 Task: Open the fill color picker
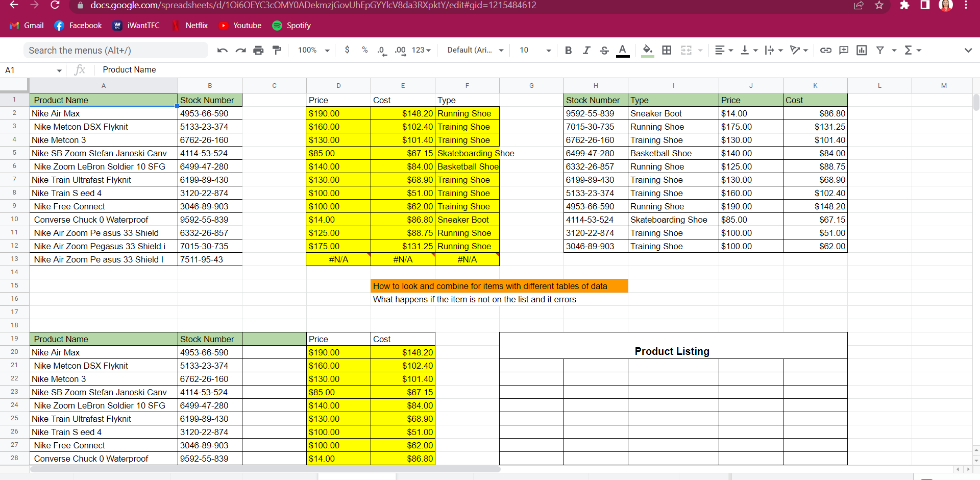tap(648, 50)
